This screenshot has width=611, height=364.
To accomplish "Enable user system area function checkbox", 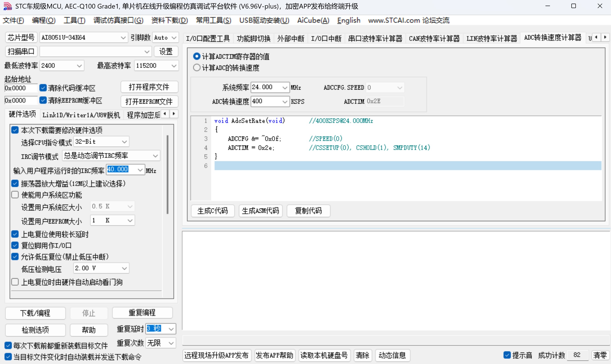I will [15, 195].
